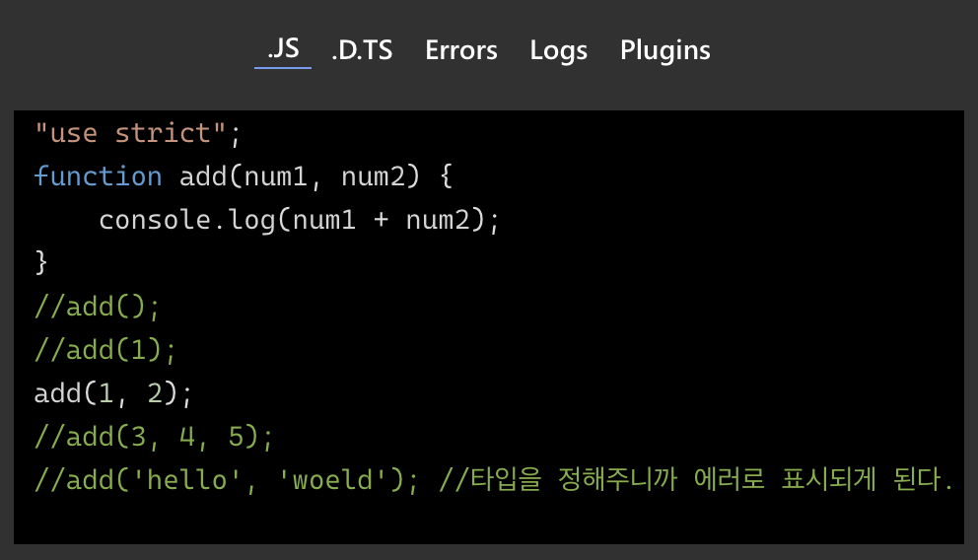The height and width of the screenshot is (560, 978).
Task: Show the Logs tab
Action: [x=558, y=50]
